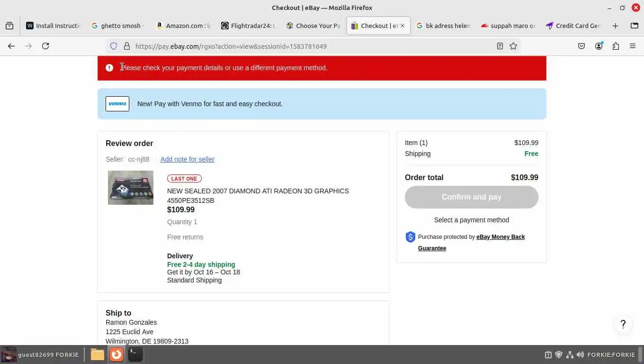The height and width of the screenshot is (364, 644).
Task: Click FORKIE:FORKIE in the system tray
Action: (611, 355)
